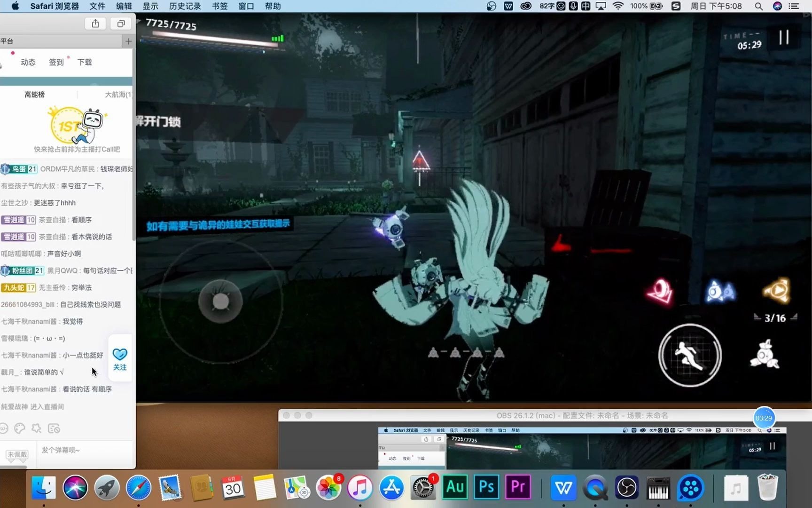Open the 下载 download link
Image resolution: width=812 pixels, height=508 pixels.
85,62
